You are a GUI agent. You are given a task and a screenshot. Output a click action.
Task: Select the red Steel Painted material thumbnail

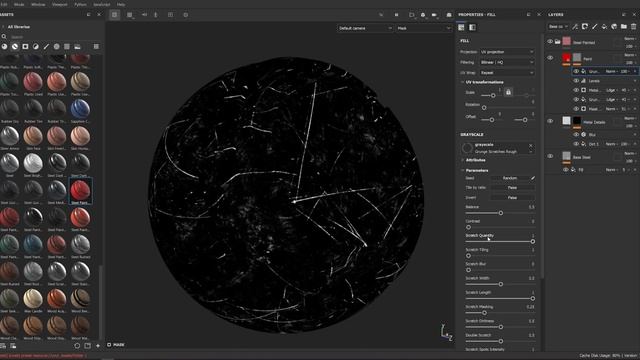click(80, 191)
